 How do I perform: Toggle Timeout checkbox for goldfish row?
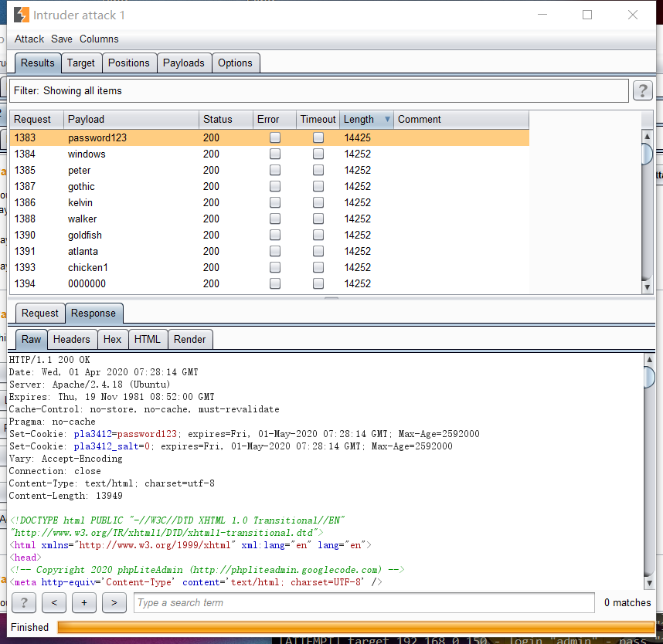318,235
